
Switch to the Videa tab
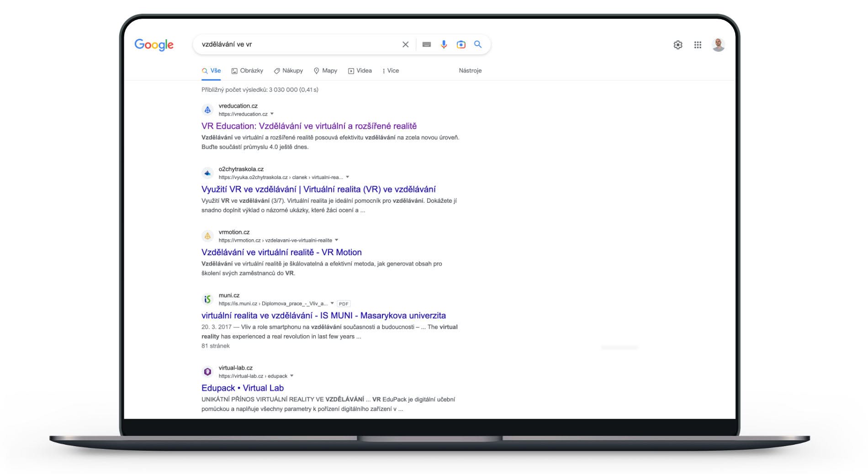click(x=360, y=71)
